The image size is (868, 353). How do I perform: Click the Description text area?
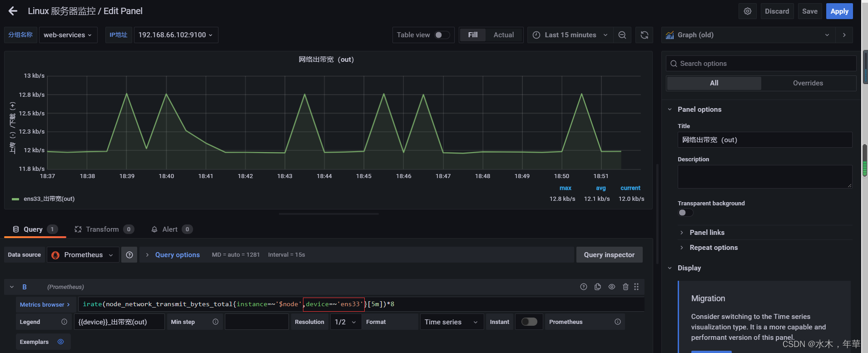765,177
